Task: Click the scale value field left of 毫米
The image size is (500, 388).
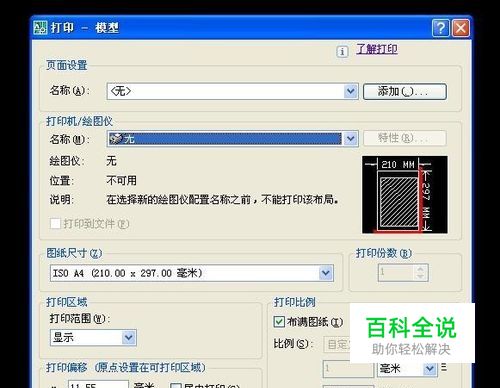Action: [348, 368]
